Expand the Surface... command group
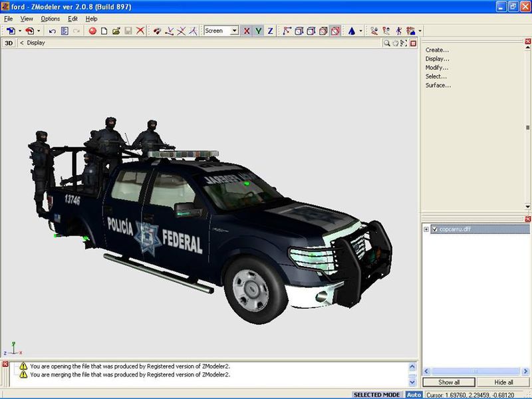This screenshot has height=399, width=532. pyautogui.click(x=438, y=85)
